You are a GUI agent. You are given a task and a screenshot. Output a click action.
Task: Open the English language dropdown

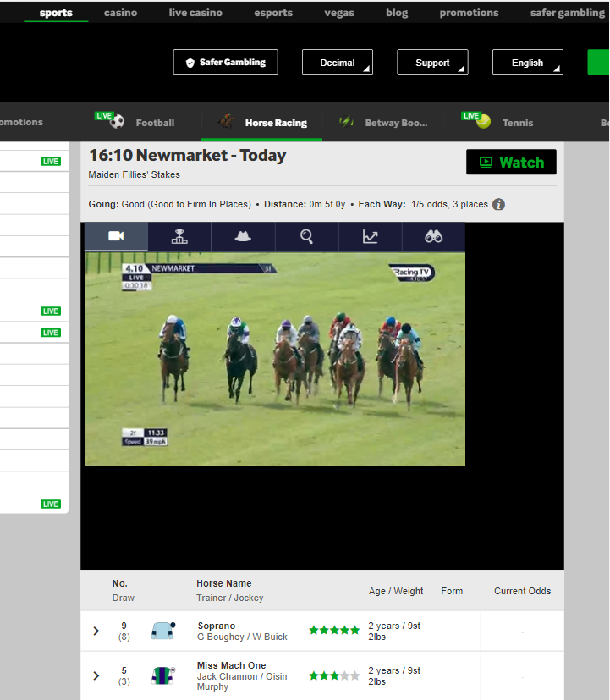[x=527, y=63]
